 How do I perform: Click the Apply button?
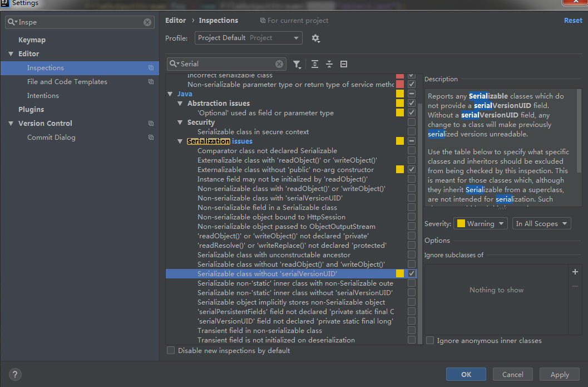(x=560, y=374)
